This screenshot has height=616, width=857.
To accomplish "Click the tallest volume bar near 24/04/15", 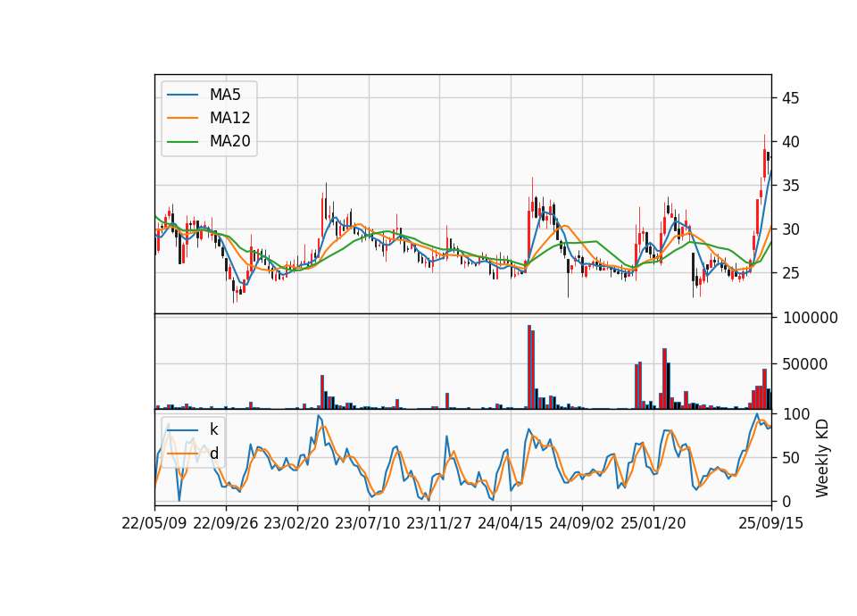I will 529,367.
